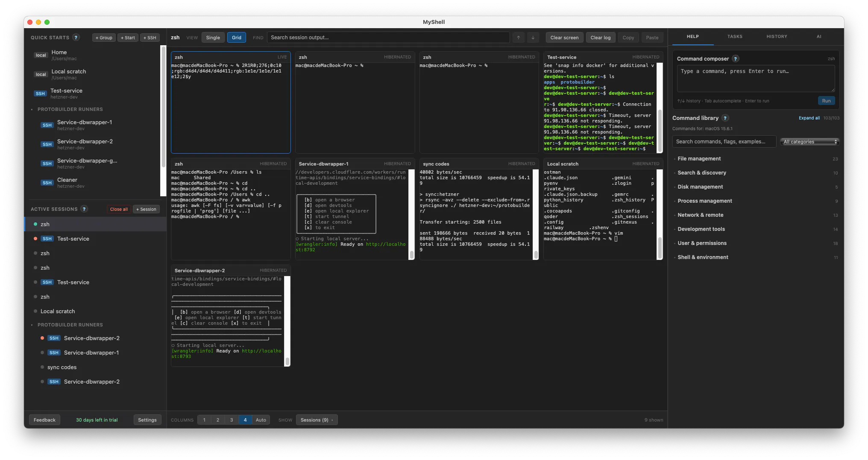Expand File management command category
The image size is (868, 460).
click(756, 159)
